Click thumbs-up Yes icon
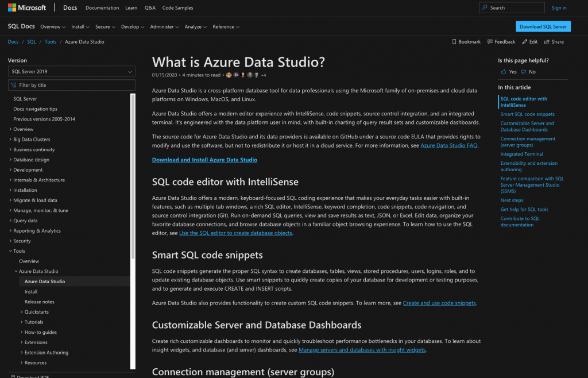The height and width of the screenshot is (378, 588). [504, 72]
